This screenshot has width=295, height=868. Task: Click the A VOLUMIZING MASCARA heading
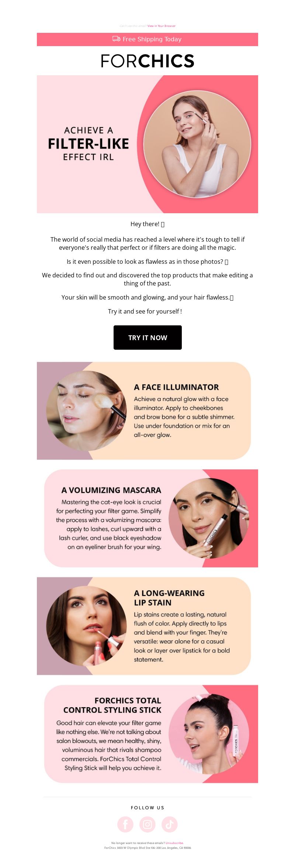pyautogui.click(x=111, y=490)
